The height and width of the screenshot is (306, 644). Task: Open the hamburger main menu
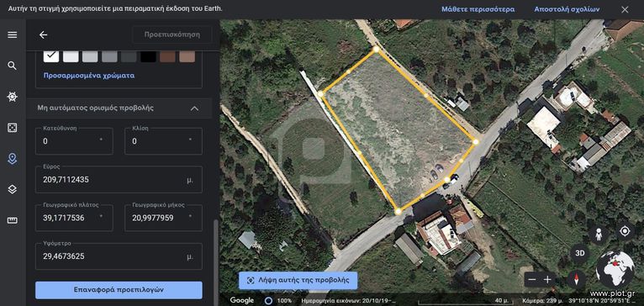[13, 35]
